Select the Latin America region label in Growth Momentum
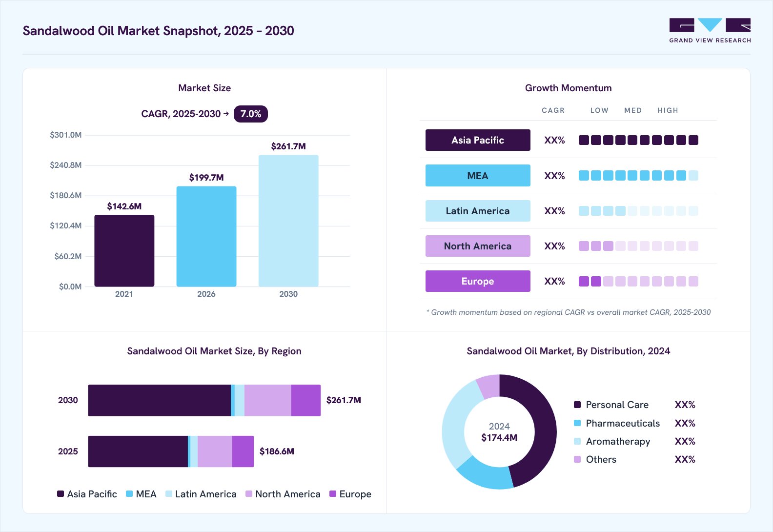Image resolution: width=773 pixels, height=532 pixels. pos(478,211)
